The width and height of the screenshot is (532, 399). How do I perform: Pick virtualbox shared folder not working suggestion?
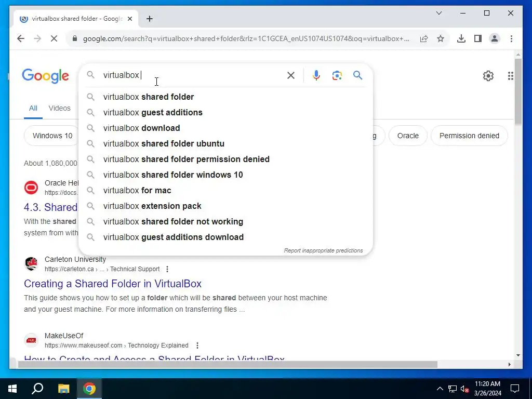pyautogui.click(x=225, y=221)
